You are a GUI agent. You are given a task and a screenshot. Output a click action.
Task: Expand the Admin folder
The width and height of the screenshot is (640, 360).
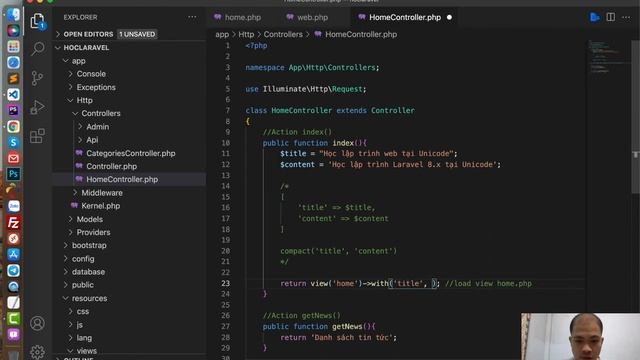(x=97, y=127)
